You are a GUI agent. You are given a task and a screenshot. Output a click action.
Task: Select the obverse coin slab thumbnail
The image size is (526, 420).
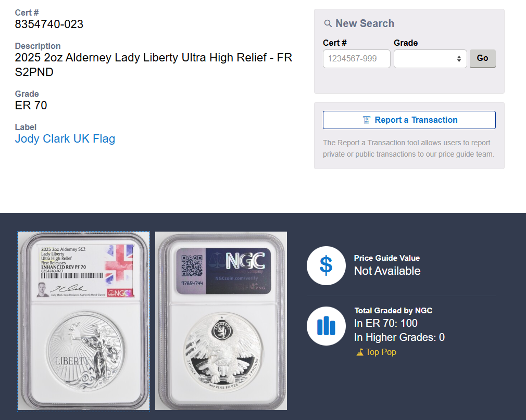[83, 321]
